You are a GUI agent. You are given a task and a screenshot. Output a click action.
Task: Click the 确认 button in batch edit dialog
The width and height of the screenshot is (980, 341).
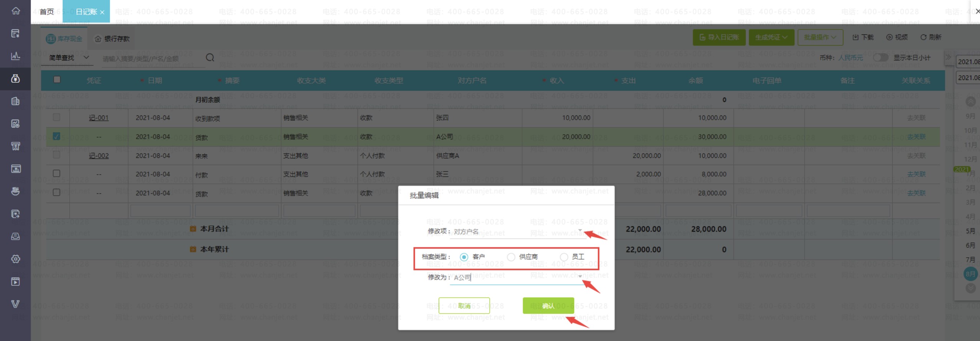click(548, 305)
